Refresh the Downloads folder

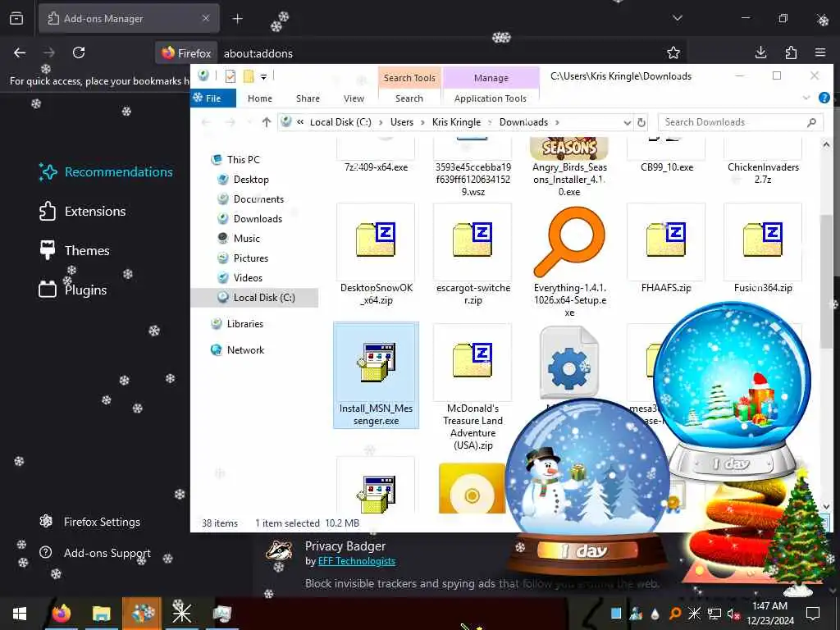point(641,123)
